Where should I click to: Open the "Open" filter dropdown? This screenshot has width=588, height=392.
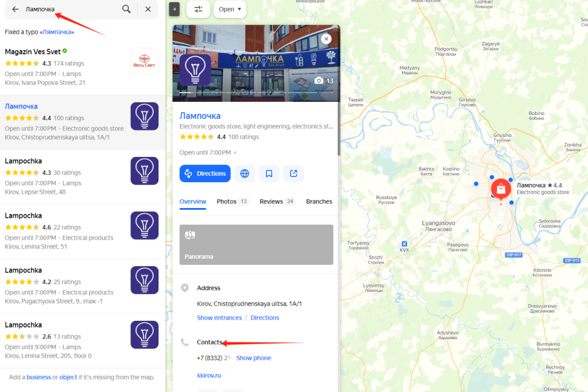click(x=230, y=9)
